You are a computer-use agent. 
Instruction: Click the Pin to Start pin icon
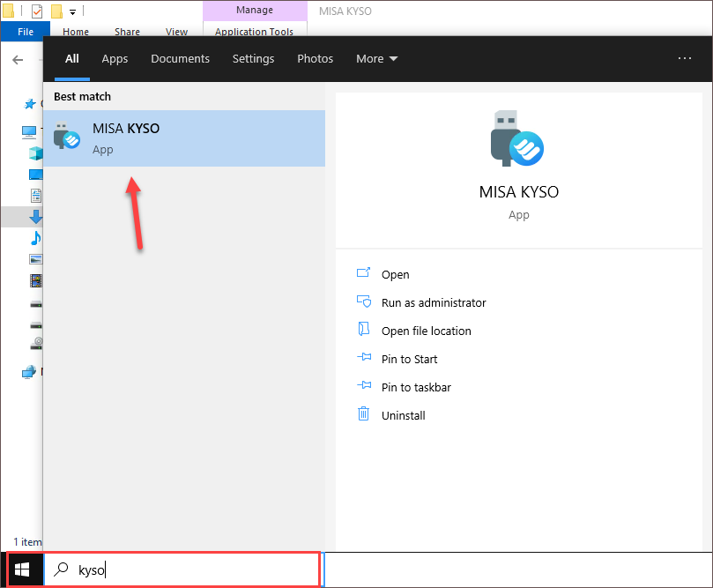(x=364, y=357)
